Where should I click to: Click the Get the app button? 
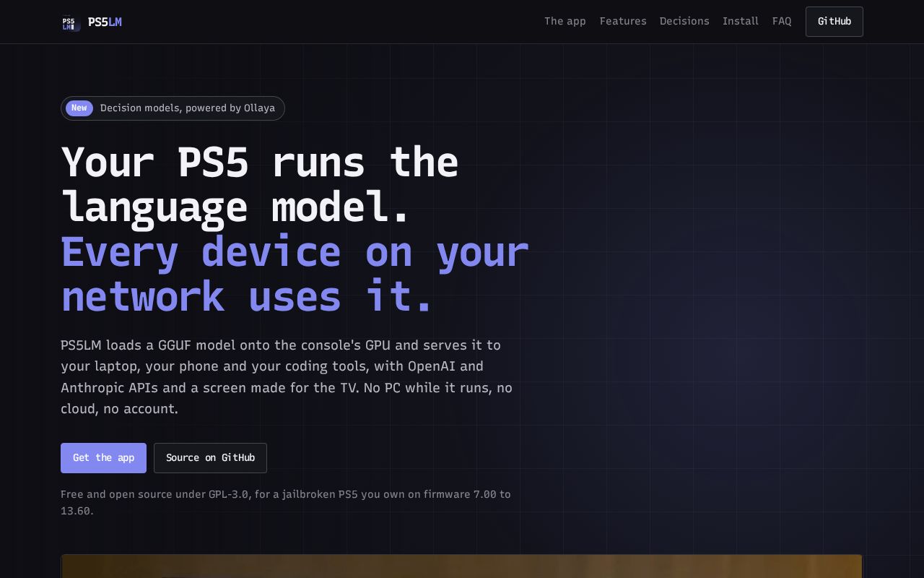point(103,458)
